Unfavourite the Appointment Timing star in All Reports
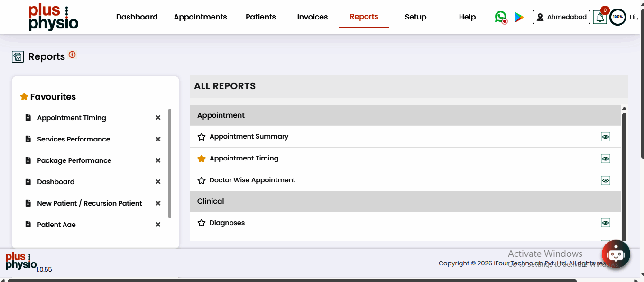This screenshot has width=644, height=282. coord(202,159)
